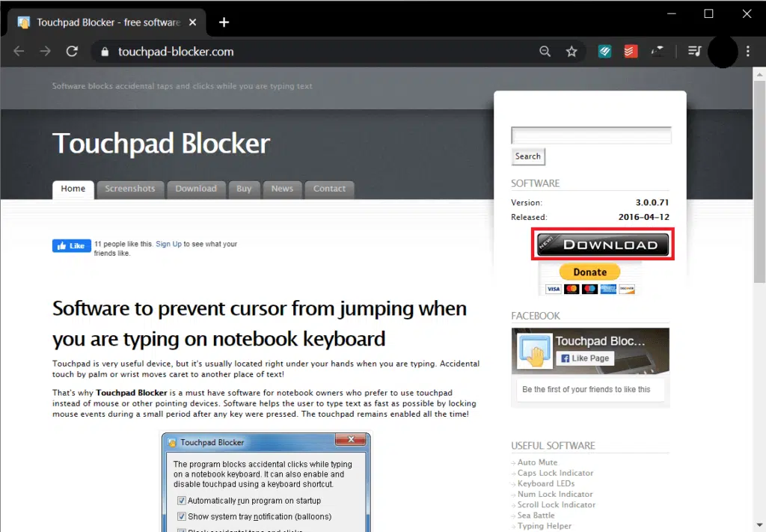Open the Home tab
Viewport: 766px width, 532px height.
point(73,189)
